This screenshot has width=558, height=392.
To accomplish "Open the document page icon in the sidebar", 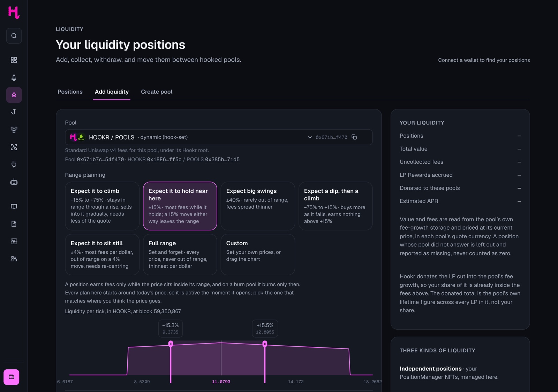I will click(14, 224).
